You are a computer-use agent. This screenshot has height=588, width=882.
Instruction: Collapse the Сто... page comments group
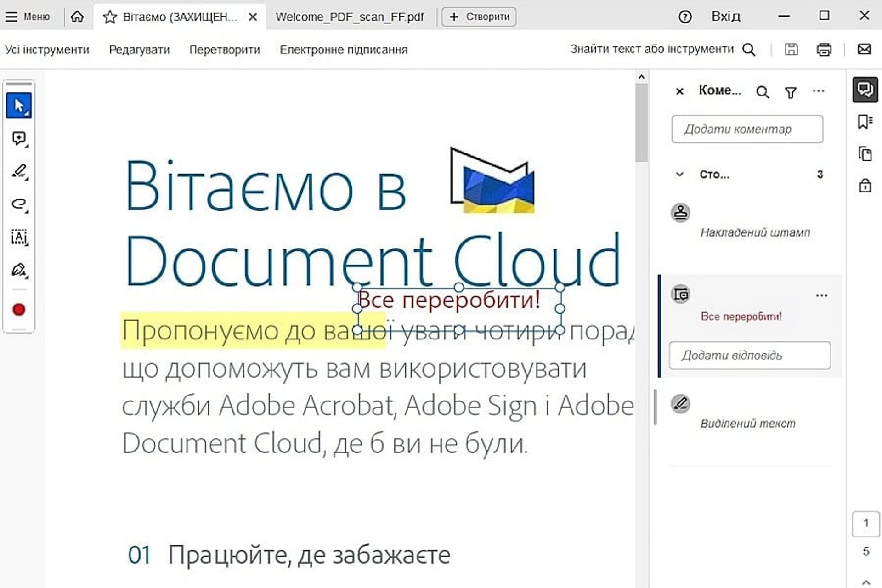[x=680, y=174]
